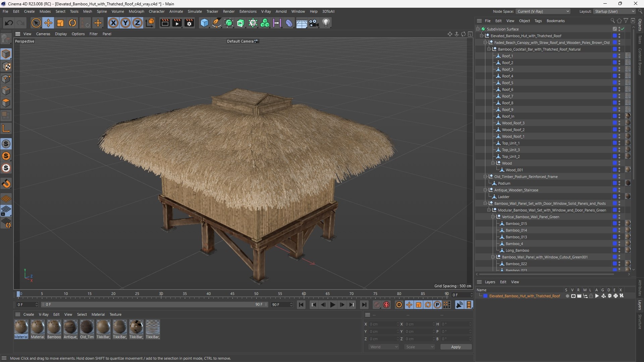The image size is (644, 362).
Task: Activate the Move tool in toolbar
Action: [x=48, y=23]
